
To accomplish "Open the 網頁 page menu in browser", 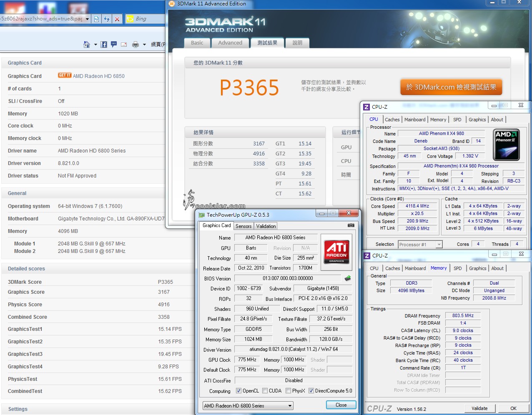I will (x=158, y=45).
